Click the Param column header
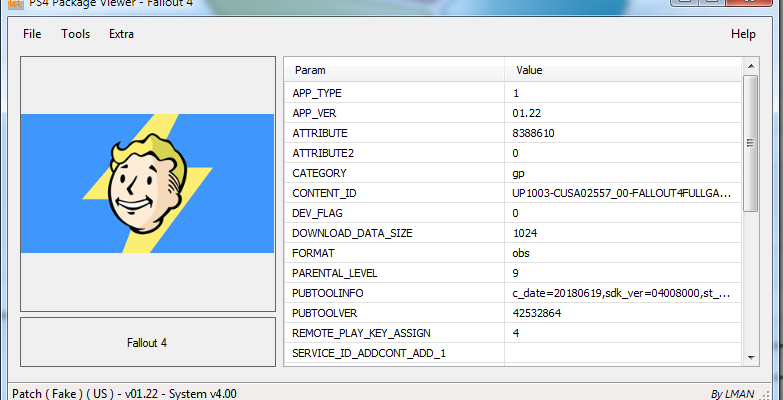 (x=395, y=70)
